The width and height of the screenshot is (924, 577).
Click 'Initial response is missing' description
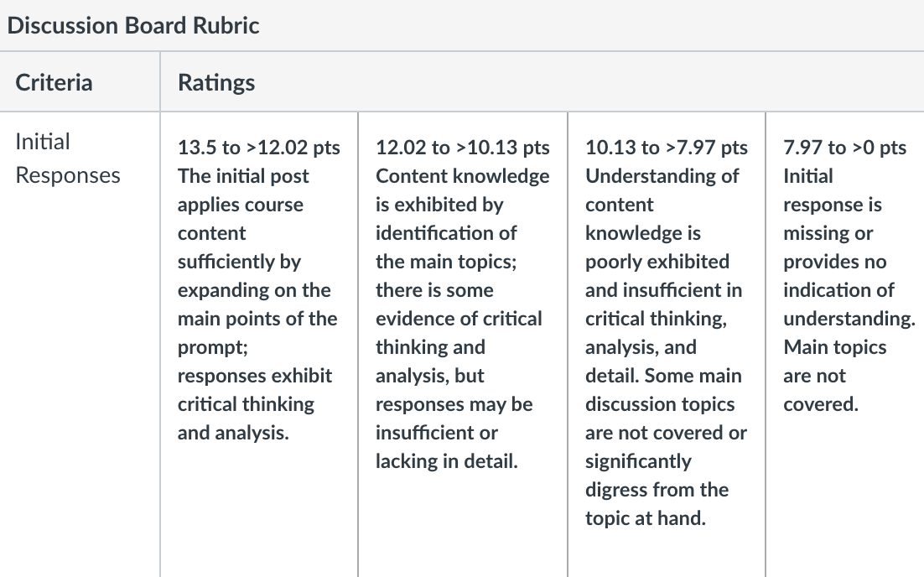[833, 205]
